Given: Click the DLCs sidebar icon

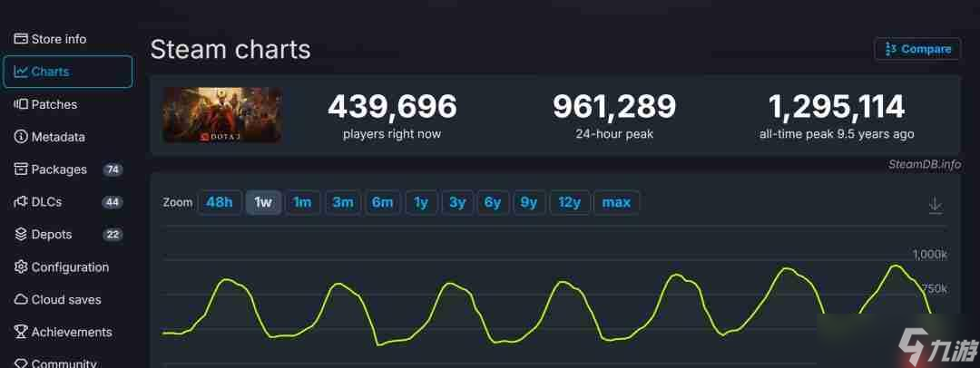Looking at the screenshot, I should pos(21,202).
